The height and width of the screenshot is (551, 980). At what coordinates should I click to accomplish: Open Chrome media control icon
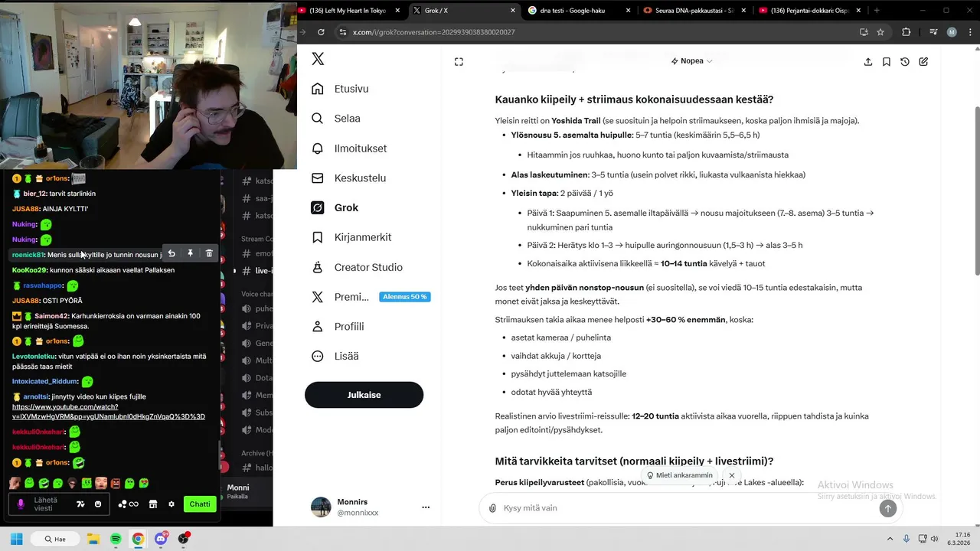click(933, 32)
